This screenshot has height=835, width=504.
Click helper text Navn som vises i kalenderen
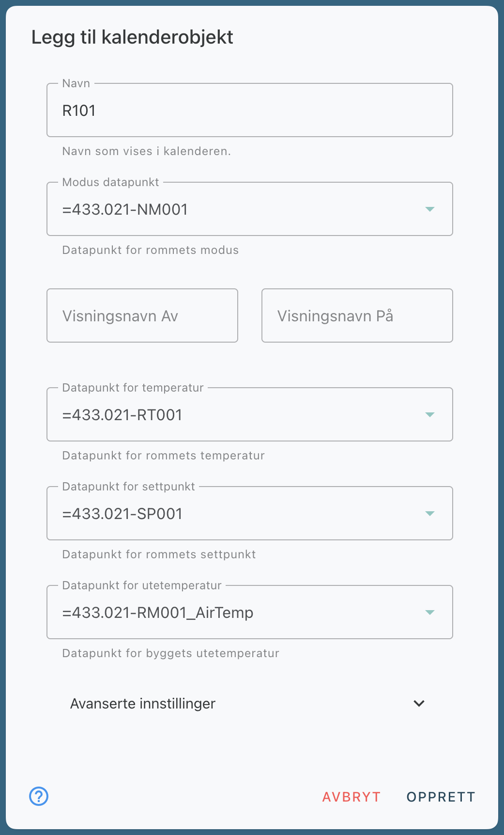click(146, 151)
